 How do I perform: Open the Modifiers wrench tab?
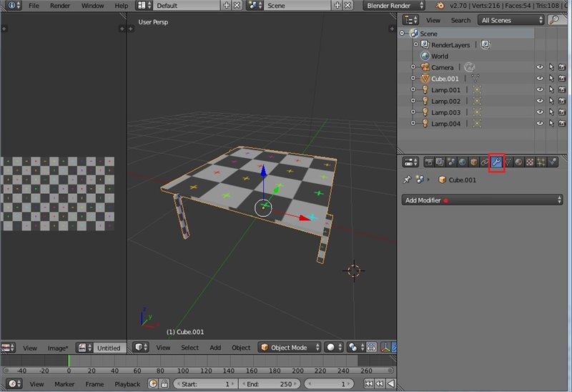496,162
